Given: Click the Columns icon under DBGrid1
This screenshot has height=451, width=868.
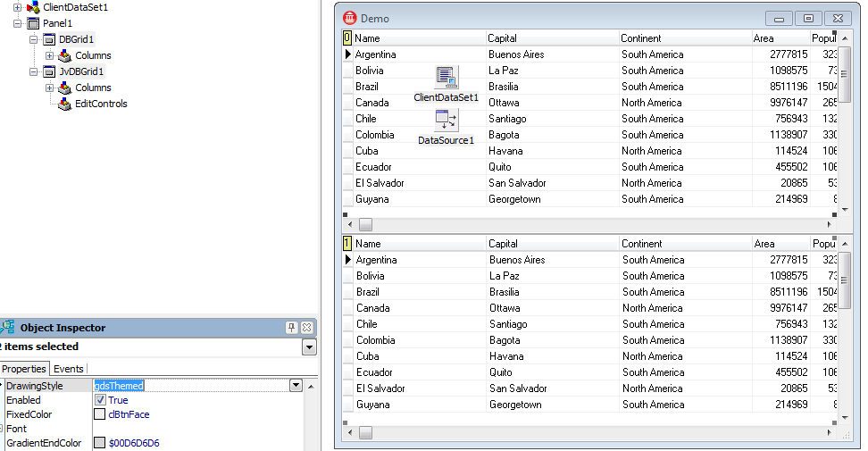Looking at the screenshot, I should [x=64, y=55].
